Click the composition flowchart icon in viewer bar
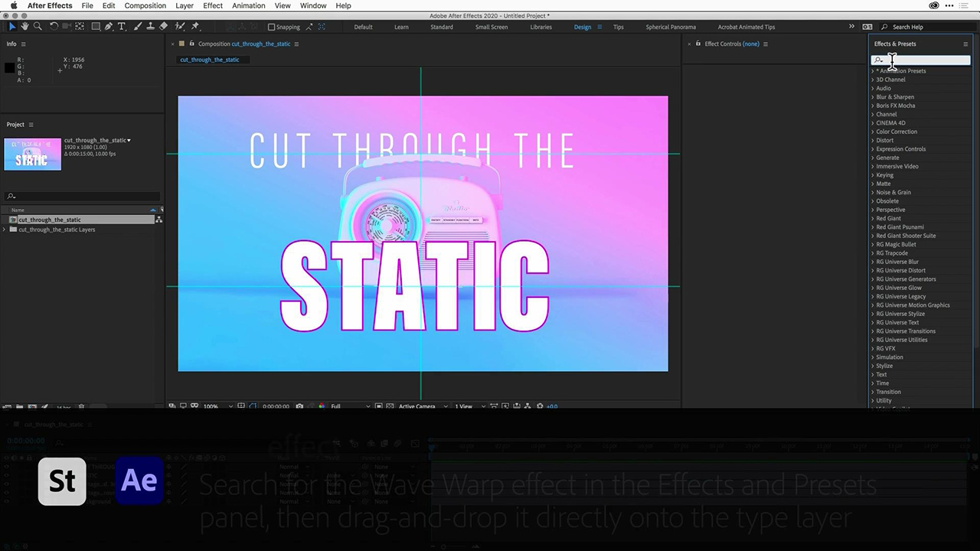Viewport: 980px width, 551px height. 528,406
